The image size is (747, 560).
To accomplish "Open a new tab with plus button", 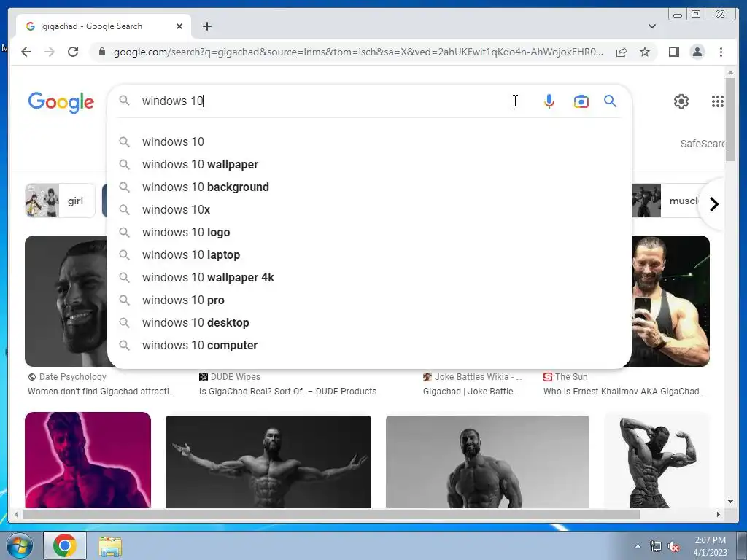I will pyautogui.click(x=206, y=26).
